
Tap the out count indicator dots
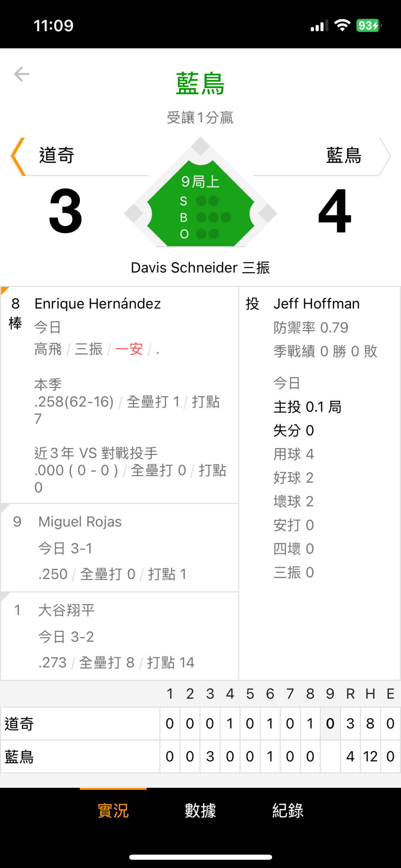pyautogui.click(x=207, y=234)
